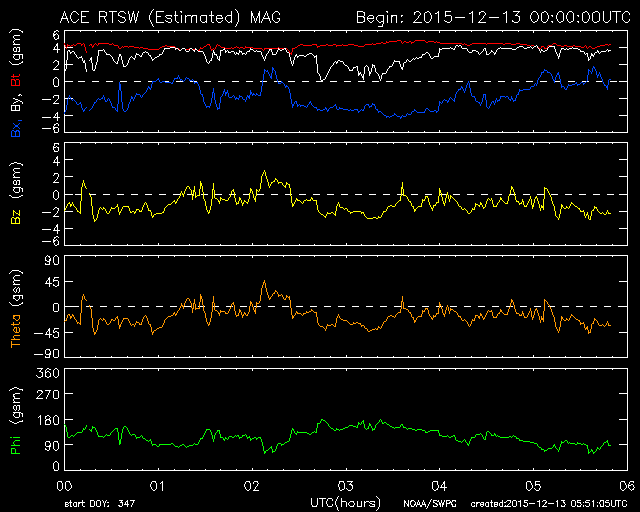This screenshot has height=512, width=640.
Task: Click the '90' tick in the Phi panel
Action: click(x=52, y=445)
